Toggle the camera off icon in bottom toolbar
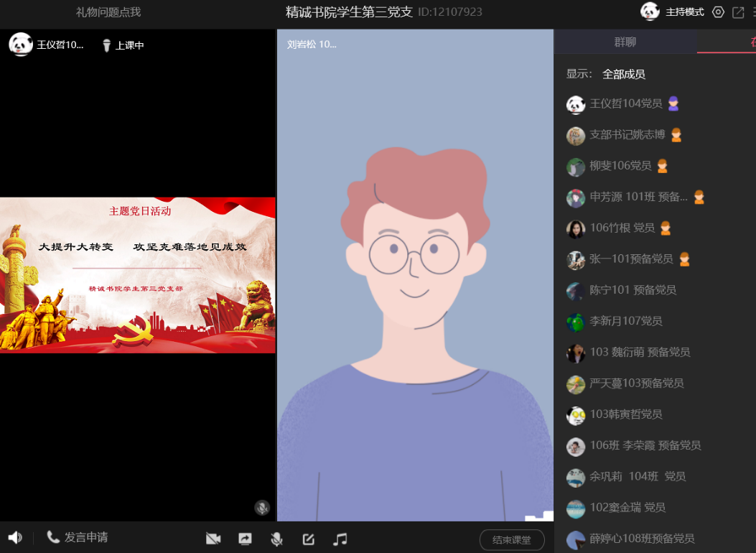 coord(213,539)
